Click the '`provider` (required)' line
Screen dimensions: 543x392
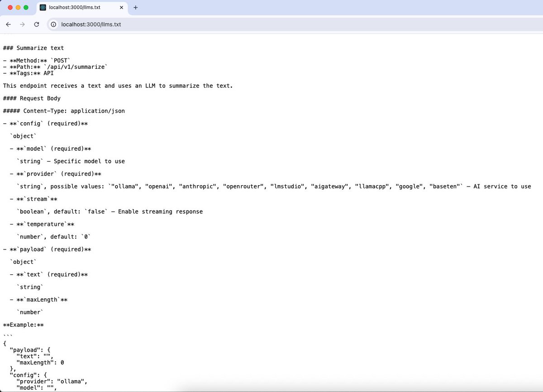(56, 174)
